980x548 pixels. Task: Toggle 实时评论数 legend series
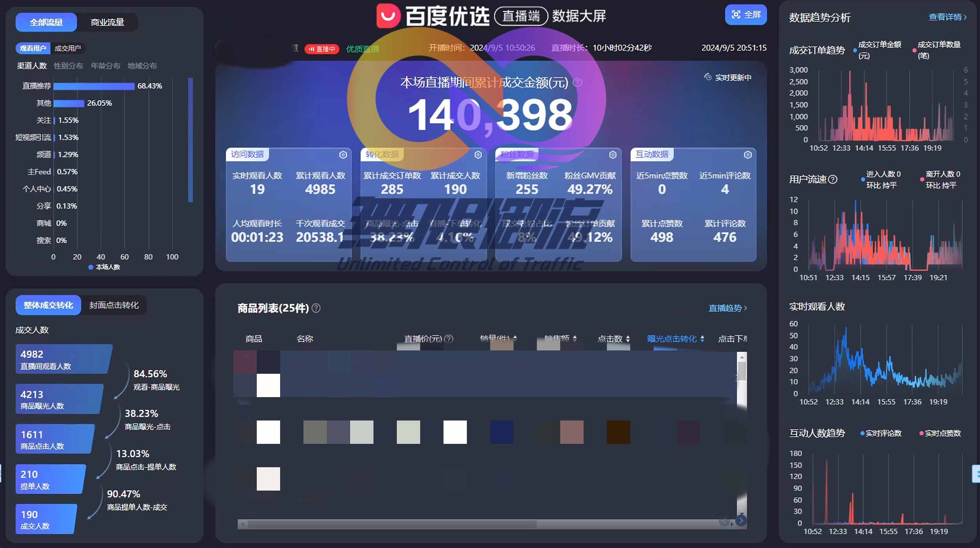[x=881, y=434]
